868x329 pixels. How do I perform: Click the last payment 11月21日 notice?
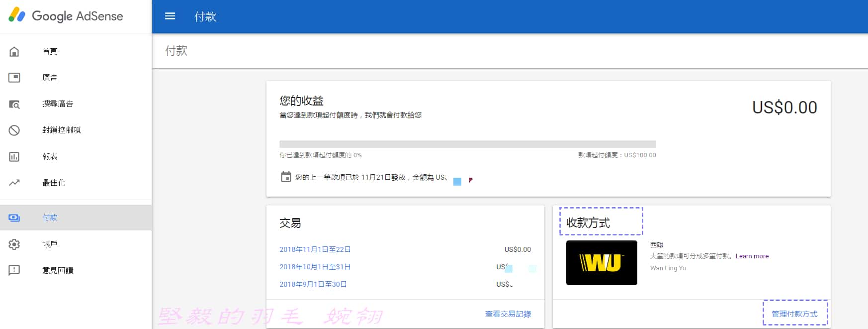(371, 177)
